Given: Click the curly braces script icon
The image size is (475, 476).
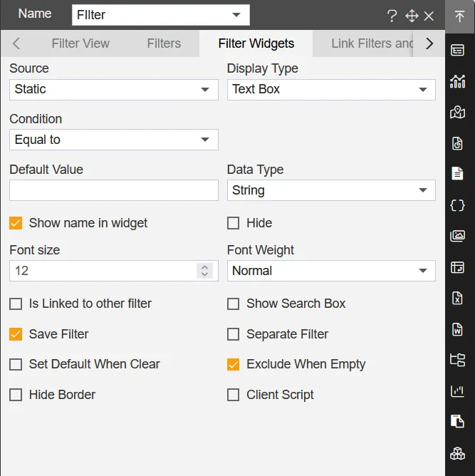Looking at the screenshot, I should pyautogui.click(x=458, y=205).
